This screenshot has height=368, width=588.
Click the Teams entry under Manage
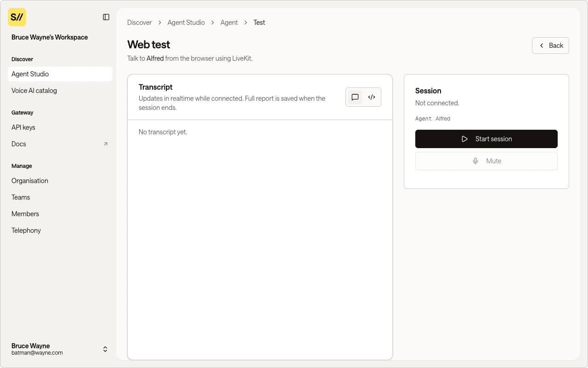tap(21, 197)
